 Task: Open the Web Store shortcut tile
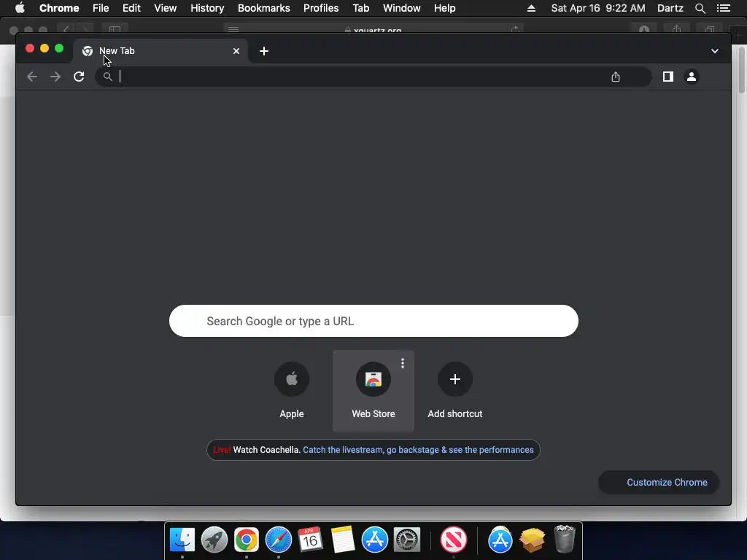pyautogui.click(x=373, y=391)
